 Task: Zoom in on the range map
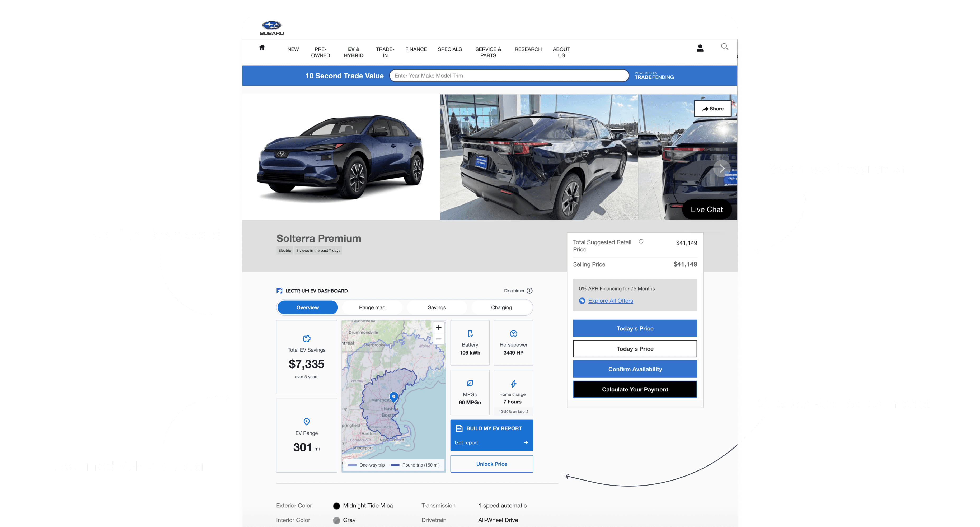tap(439, 328)
